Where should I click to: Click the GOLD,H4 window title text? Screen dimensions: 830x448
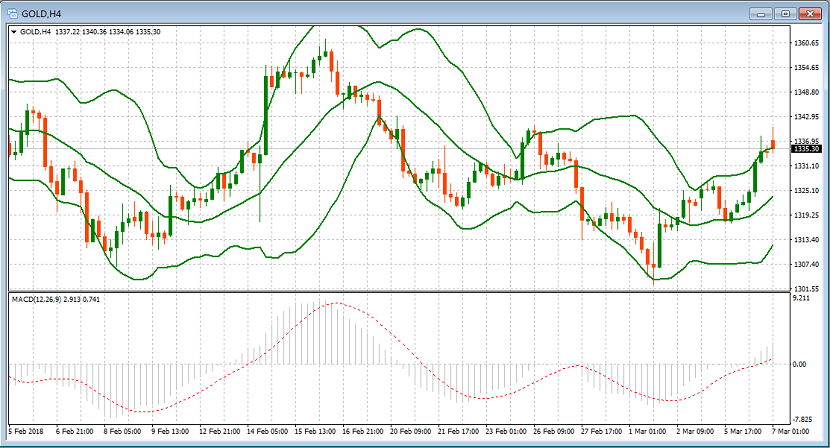click(41, 14)
